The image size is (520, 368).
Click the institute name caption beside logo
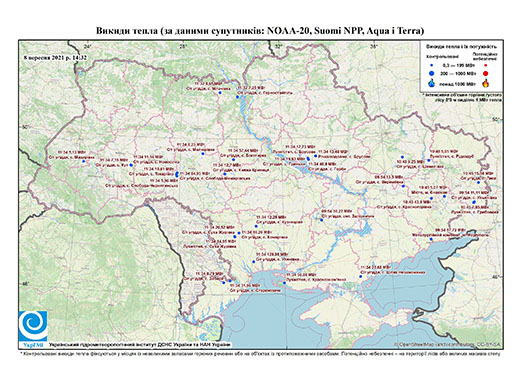[140, 344]
